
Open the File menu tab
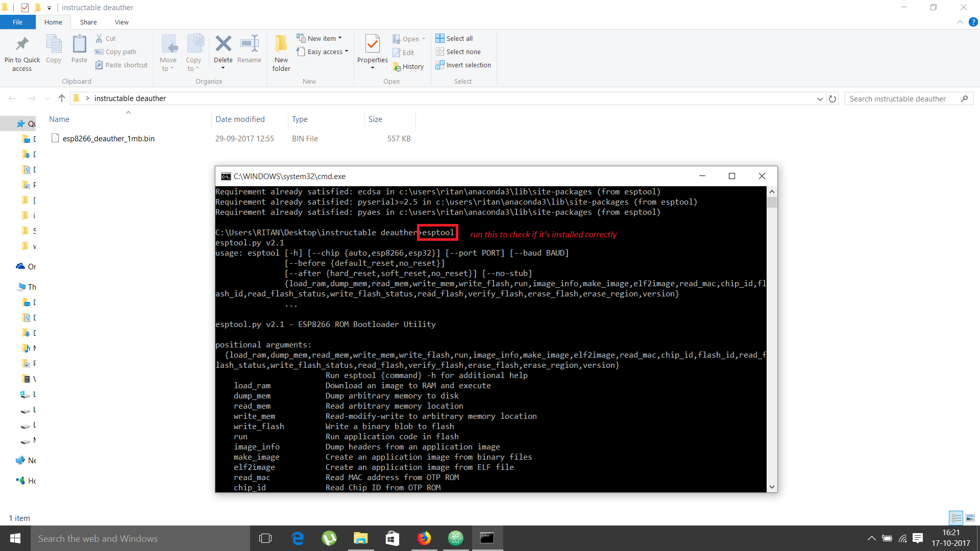17,22
